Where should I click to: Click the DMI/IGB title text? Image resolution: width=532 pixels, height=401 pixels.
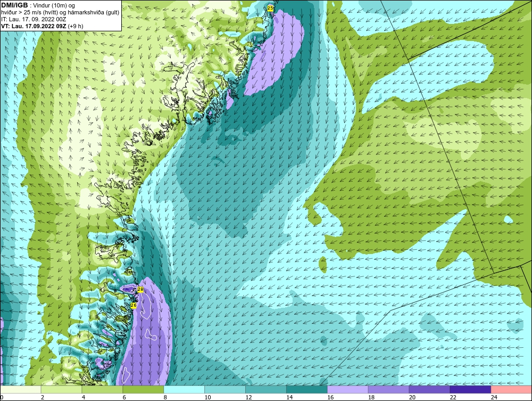(x=14, y=5)
